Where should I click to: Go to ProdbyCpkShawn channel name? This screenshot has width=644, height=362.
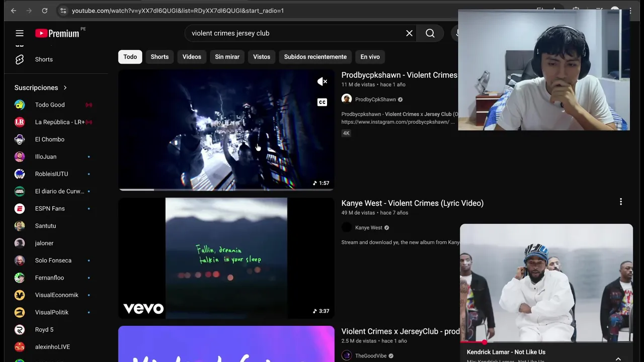375,100
